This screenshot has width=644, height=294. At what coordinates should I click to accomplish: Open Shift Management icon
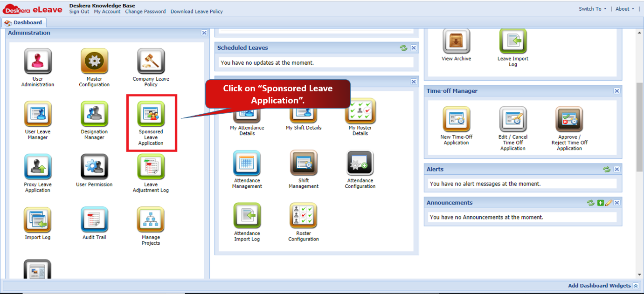[x=304, y=163]
